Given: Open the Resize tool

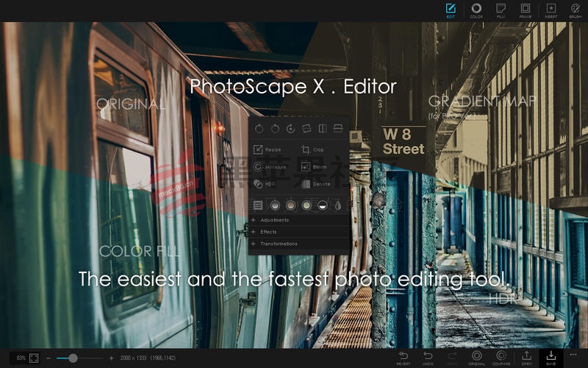Looking at the screenshot, I should [x=267, y=149].
